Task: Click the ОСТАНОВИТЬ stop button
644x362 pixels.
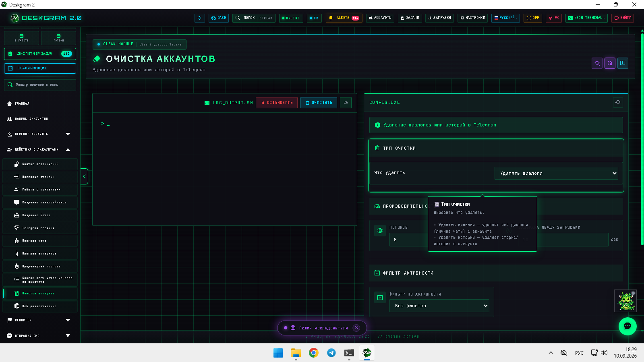Action: [277, 103]
